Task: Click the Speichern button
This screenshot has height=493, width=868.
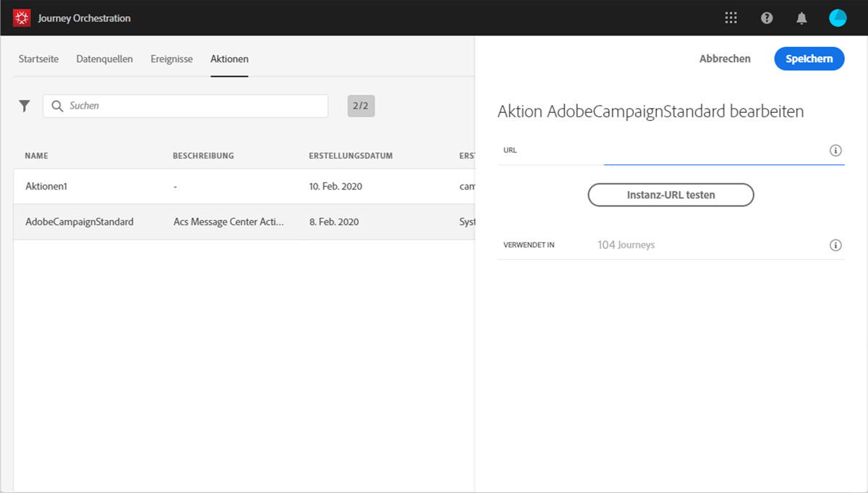Action: tap(809, 59)
